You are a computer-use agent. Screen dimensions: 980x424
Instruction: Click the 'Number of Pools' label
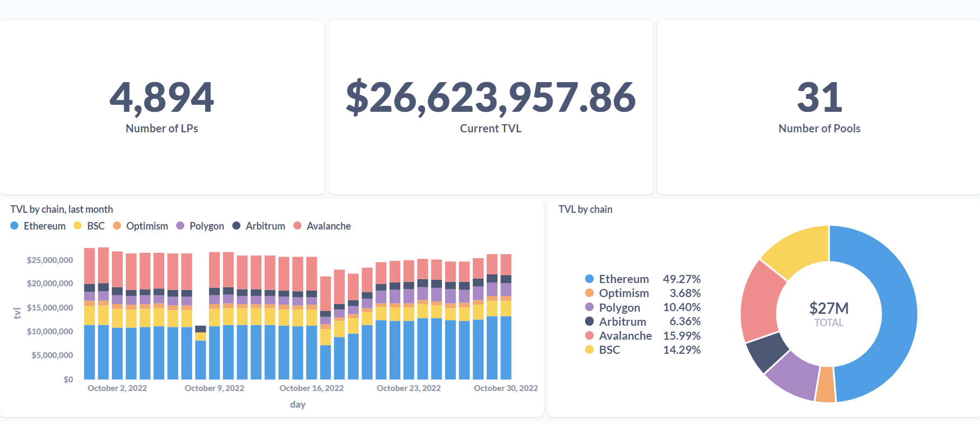tap(820, 129)
